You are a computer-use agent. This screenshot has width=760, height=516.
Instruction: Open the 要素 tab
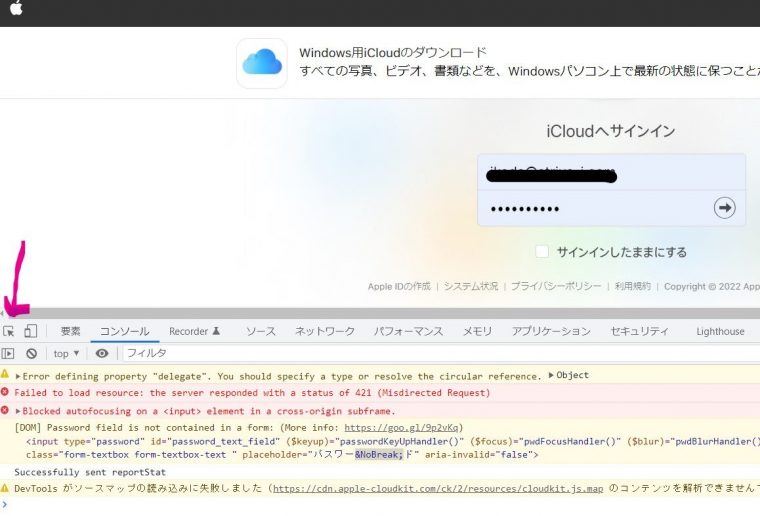point(70,331)
